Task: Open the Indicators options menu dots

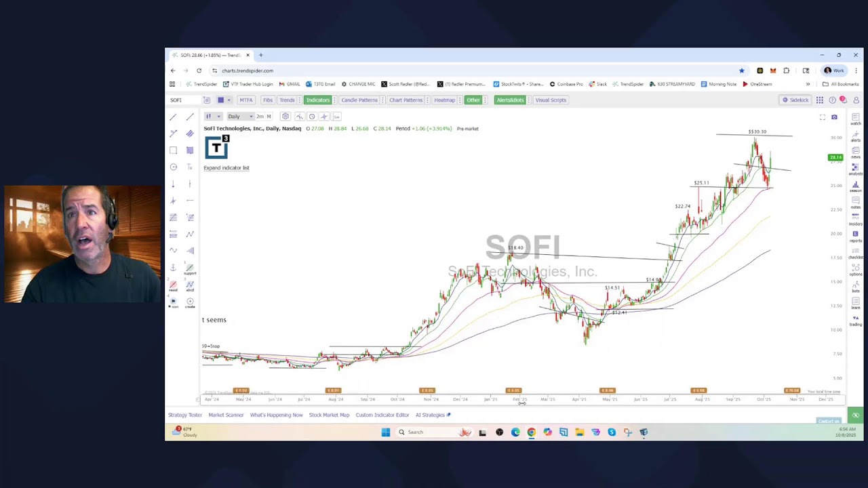Action: tap(334, 100)
